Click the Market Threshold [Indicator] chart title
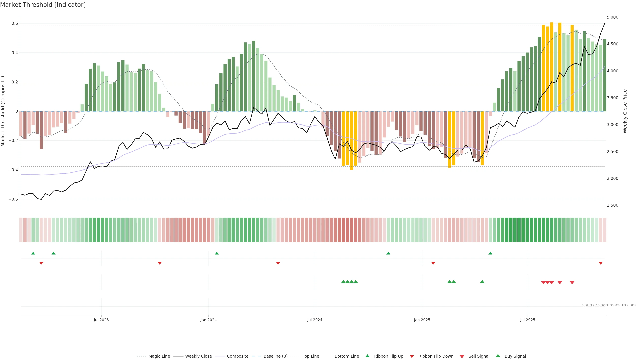The height and width of the screenshot is (362, 644). 43,5
